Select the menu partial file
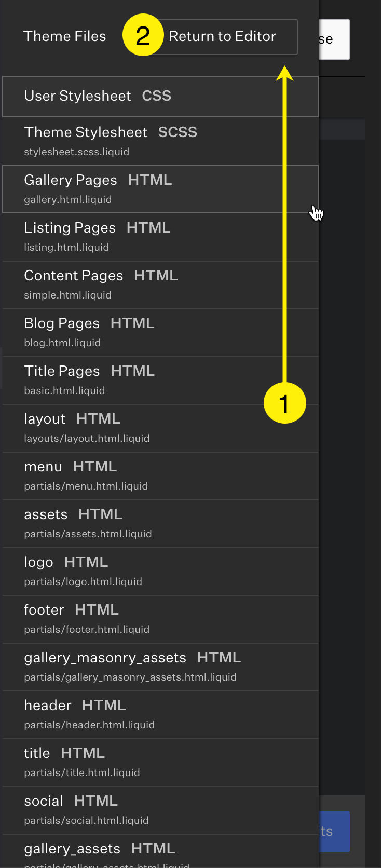This screenshot has height=868, width=382. coord(160,476)
